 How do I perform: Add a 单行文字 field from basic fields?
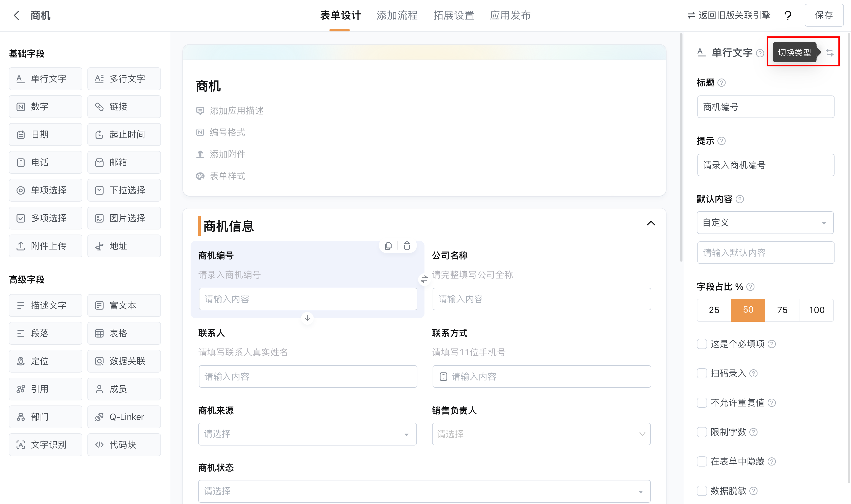[x=46, y=79]
